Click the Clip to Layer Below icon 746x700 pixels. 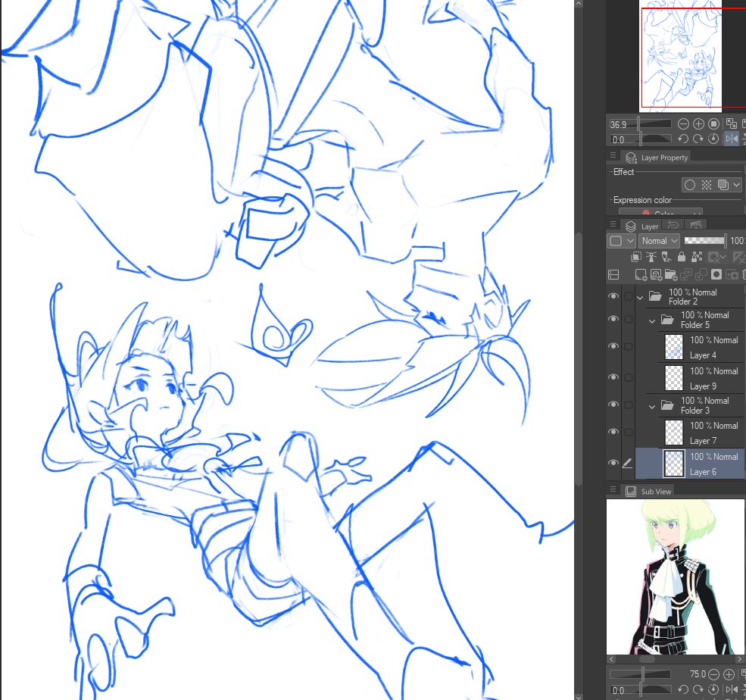click(x=637, y=256)
